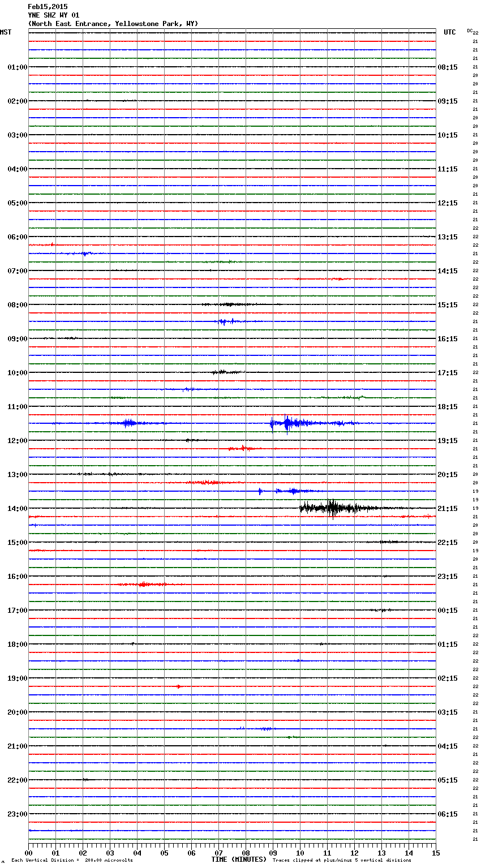Click the 10:15 UTC time label

point(448,135)
